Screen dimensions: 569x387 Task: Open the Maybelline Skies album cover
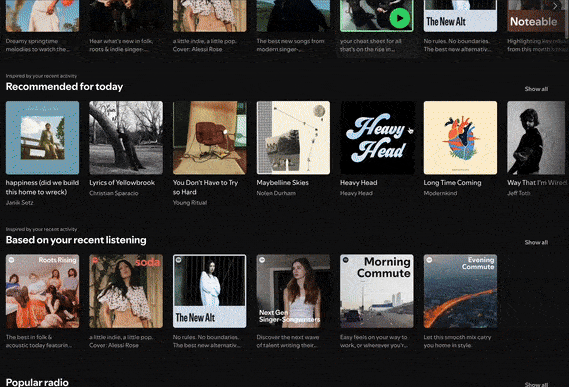click(x=293, y=138)
